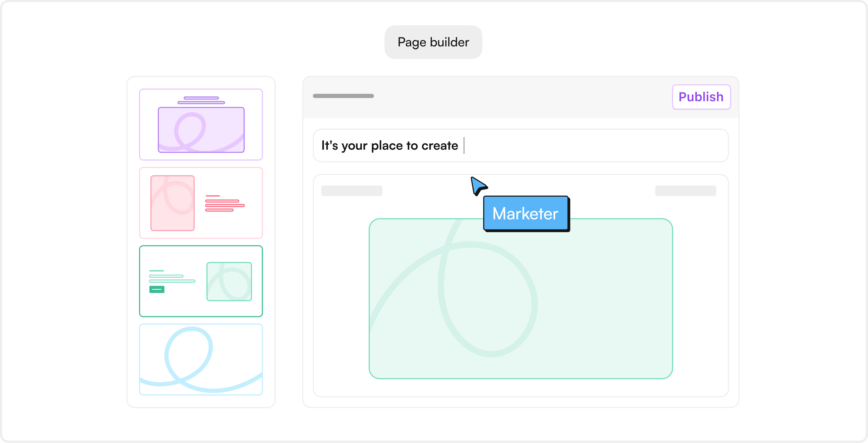Click the Publish button
This screenshot has height=443, width=868.
click(701, 97)
